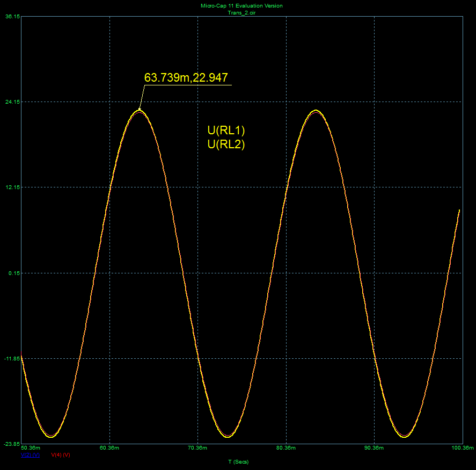Click the 63.739m,22.947 peak tag

click(x=186, y=78)
